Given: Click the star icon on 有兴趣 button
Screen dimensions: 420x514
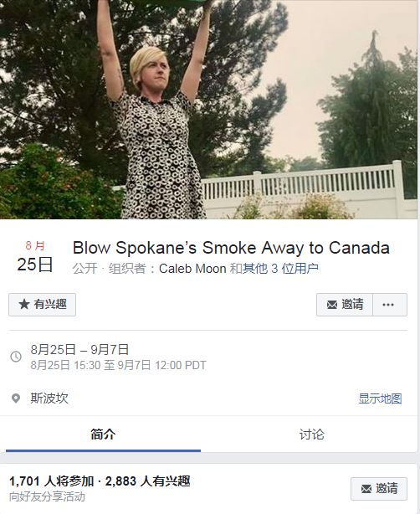Looking at the screenshot, I should click(24, 304).
